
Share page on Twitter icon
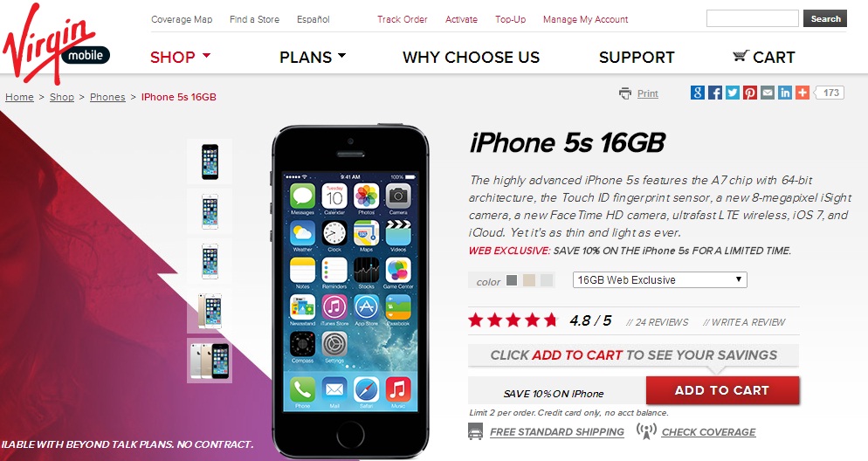(733, 93)
